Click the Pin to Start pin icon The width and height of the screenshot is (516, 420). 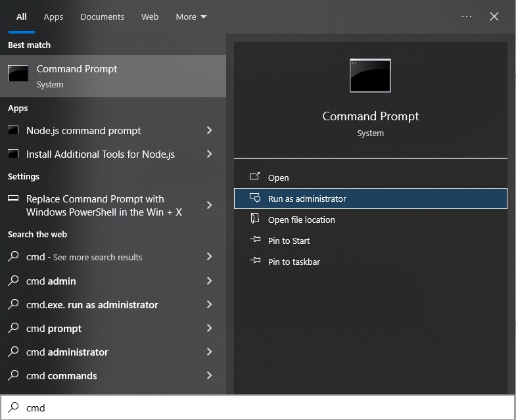[x=255, y=240]
